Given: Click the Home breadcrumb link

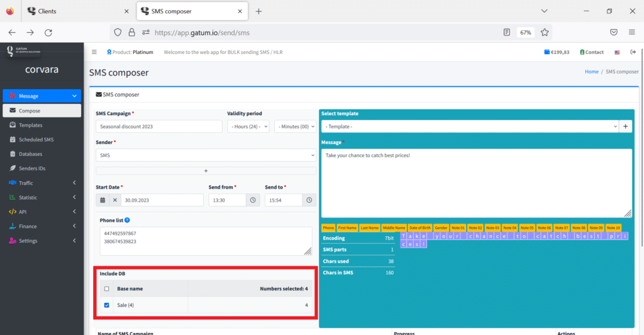Looking at the screenshot, I should click(x=591, y=72).
